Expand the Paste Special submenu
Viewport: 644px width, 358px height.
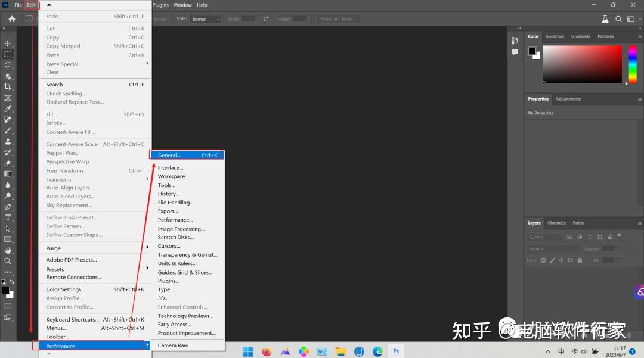coord(95,64)
